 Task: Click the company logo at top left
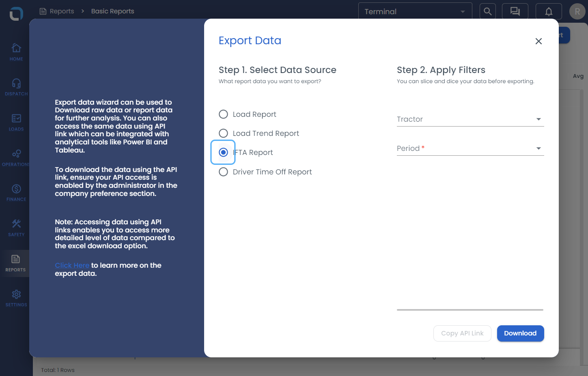(16, 13)
